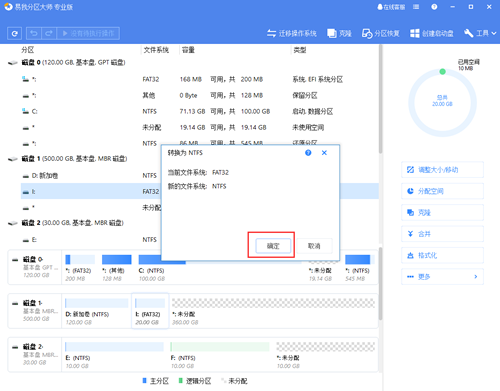Open the 迁移操作系统 migrate OS tool
Image resolution: width=500 pixels, height=391 pixels.
point(292,33)
